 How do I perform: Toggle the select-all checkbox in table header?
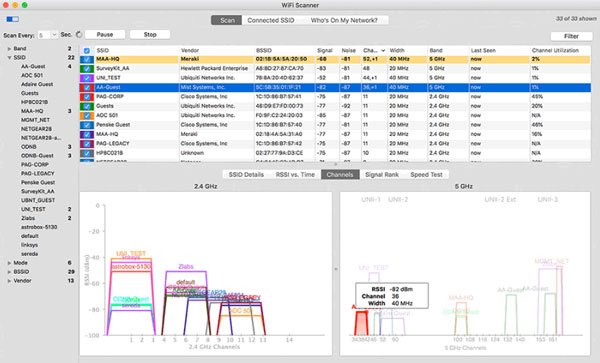coord(86,50)
